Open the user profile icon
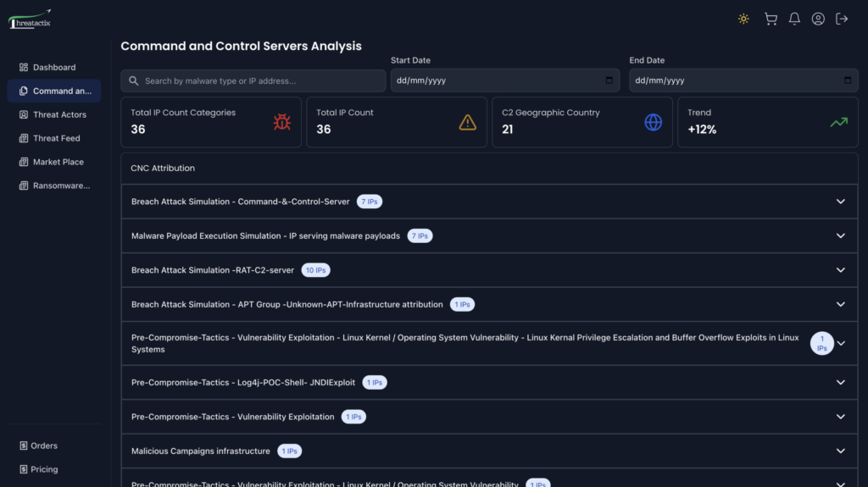868x487 pixels. [818, 19]
